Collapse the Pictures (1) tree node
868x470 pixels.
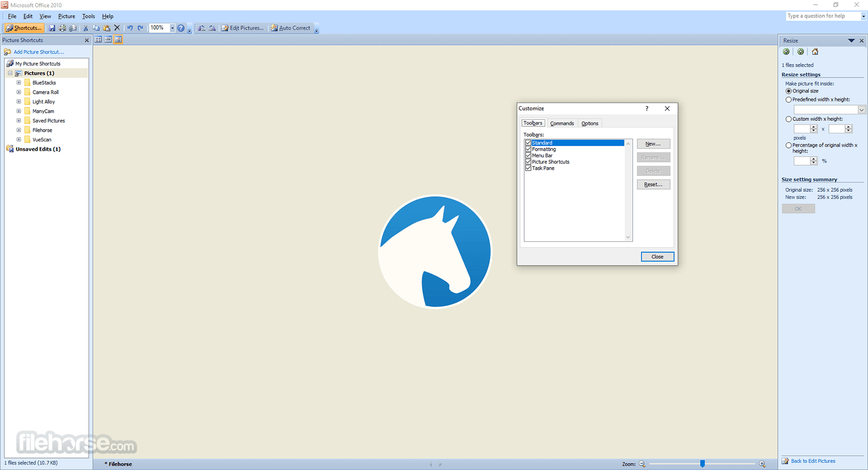[10, 73]
